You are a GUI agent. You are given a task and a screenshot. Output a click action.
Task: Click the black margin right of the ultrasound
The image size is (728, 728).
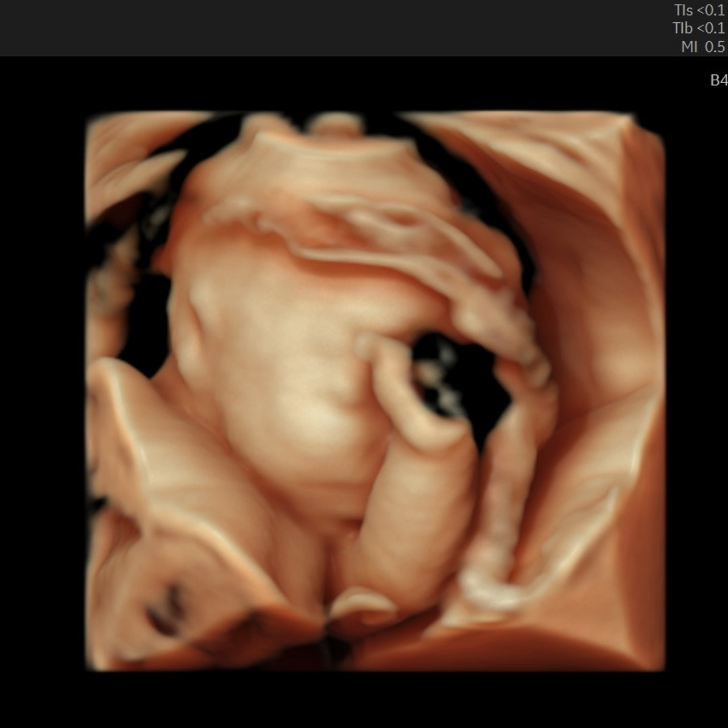click(696, 391)
